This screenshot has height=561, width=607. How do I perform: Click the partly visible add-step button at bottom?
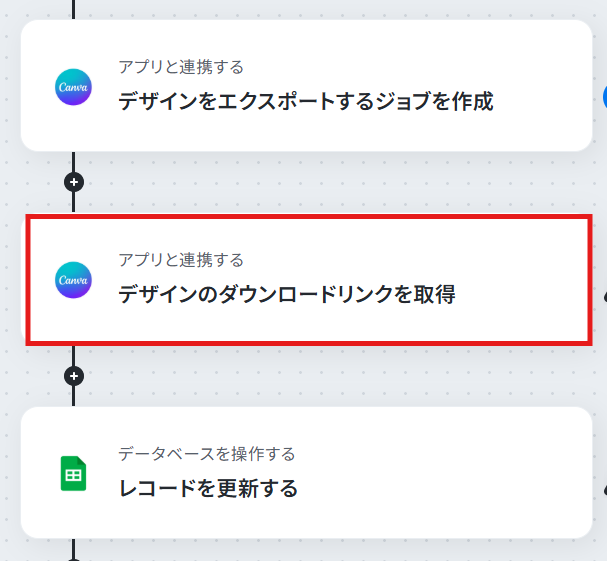74,560
